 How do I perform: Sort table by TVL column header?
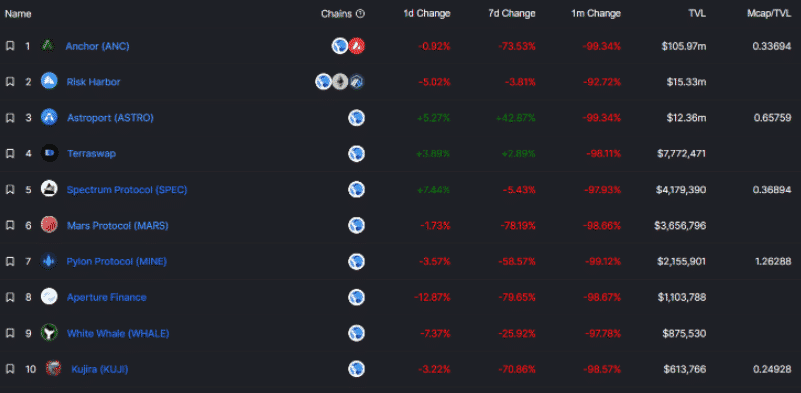tap(697, 14)
